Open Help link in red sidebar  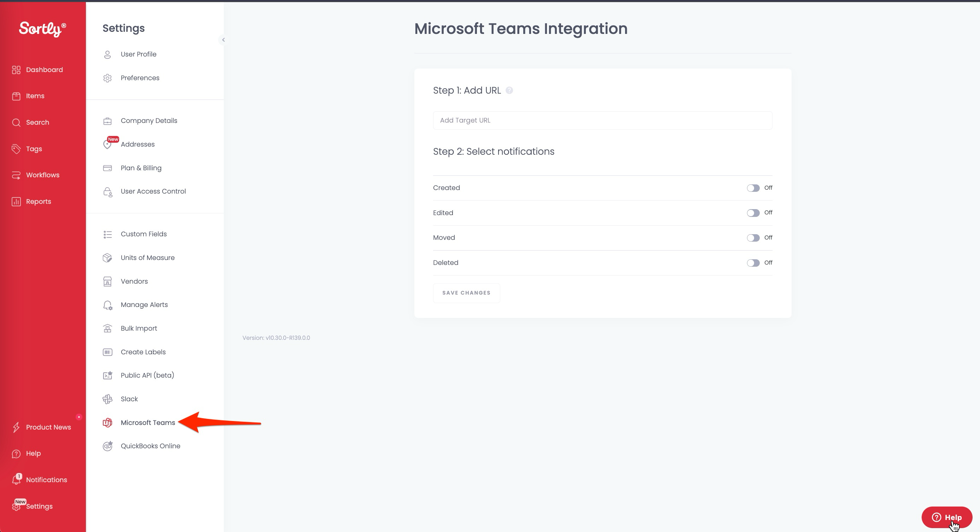(x=33, y=454)
